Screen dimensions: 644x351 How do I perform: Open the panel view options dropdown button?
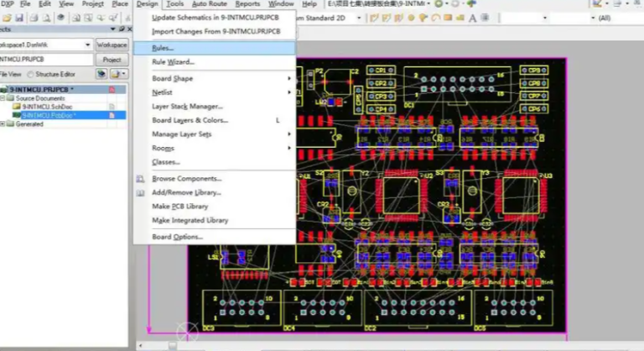point(119,74)
